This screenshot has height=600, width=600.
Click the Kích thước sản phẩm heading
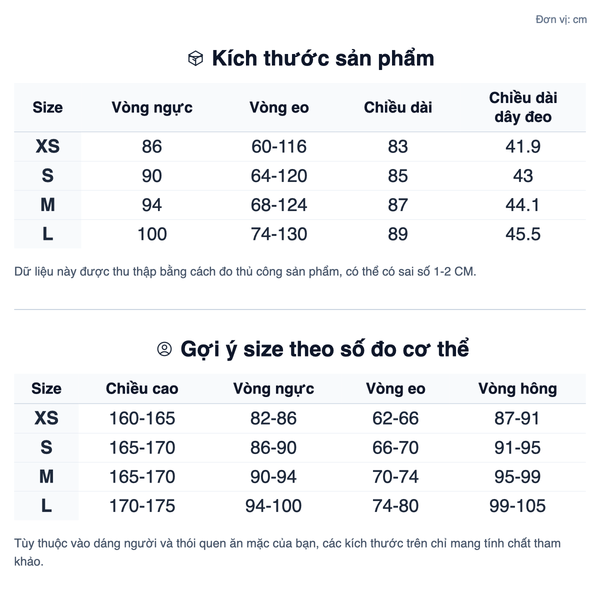(322, 59)
